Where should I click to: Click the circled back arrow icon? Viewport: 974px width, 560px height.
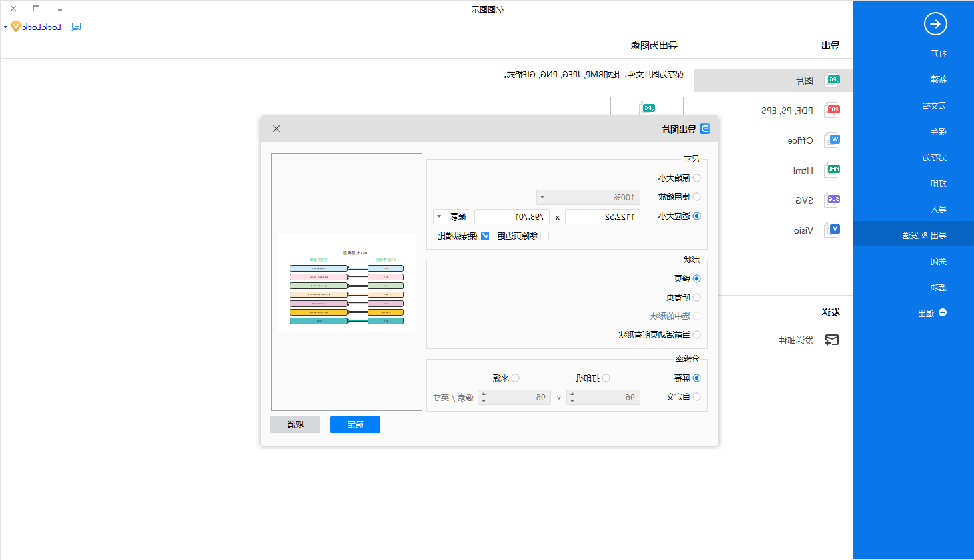pos(935,24)
